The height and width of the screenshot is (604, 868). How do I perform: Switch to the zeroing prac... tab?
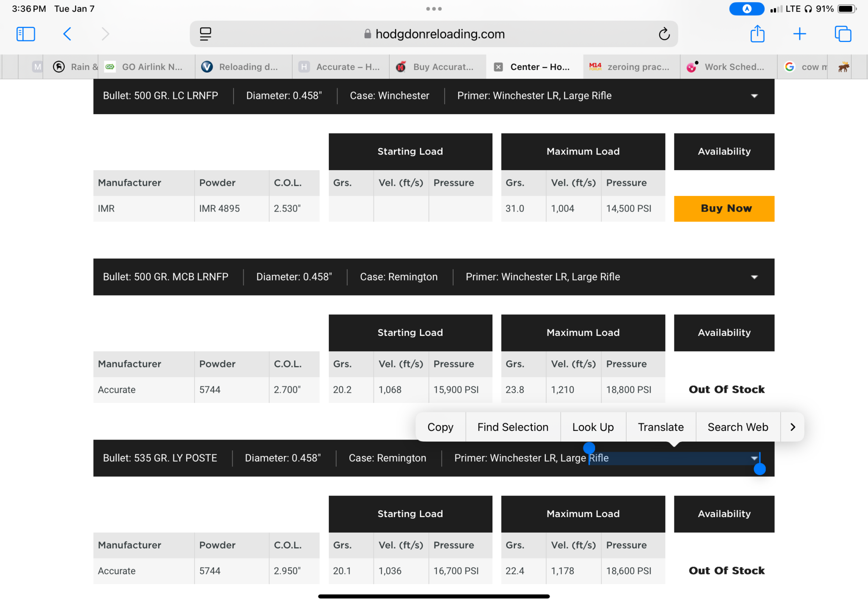click(x=632, y=67)
